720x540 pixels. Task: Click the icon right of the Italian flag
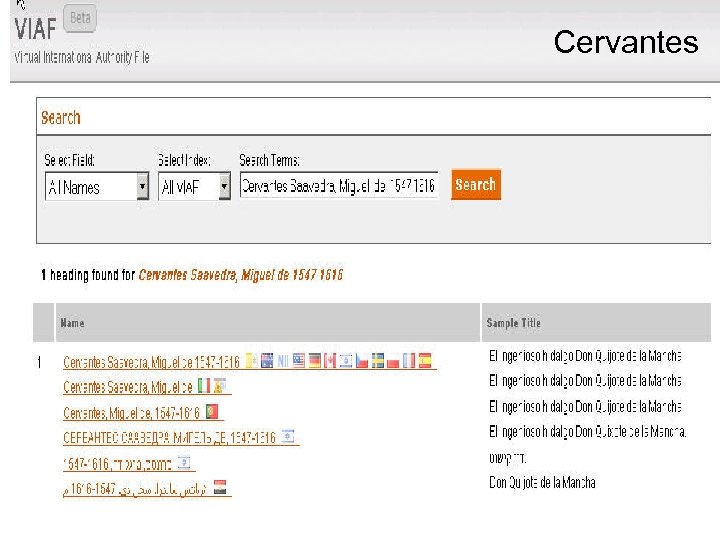point(219,386)
